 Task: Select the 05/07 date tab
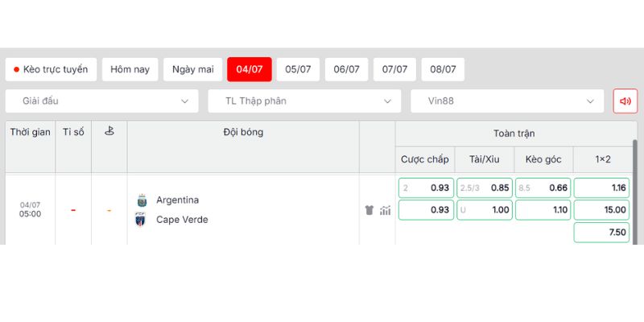coord(298,69)
